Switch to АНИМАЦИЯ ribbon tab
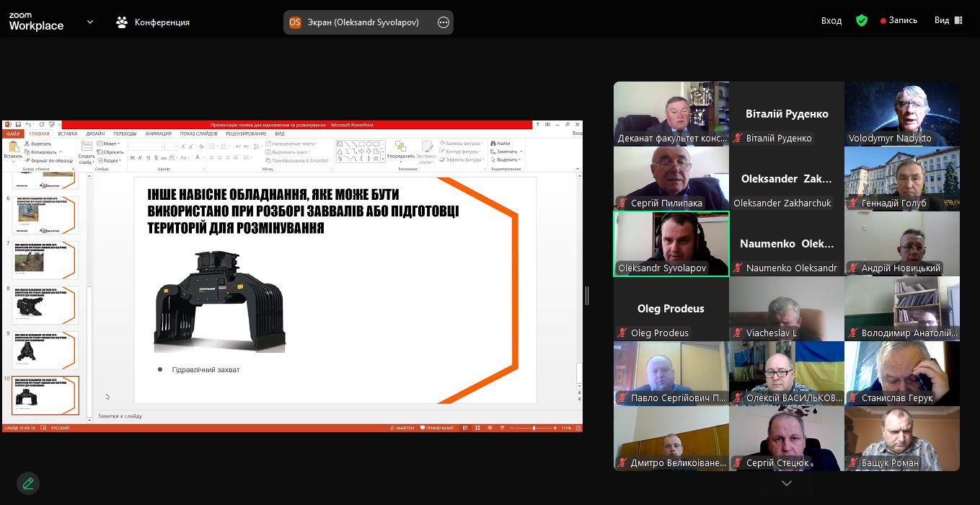Viewport: 980px width, 505px height. 159,133
